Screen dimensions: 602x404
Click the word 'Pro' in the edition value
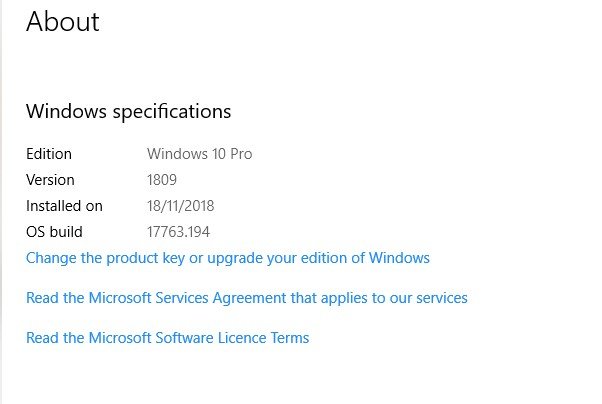240,154
